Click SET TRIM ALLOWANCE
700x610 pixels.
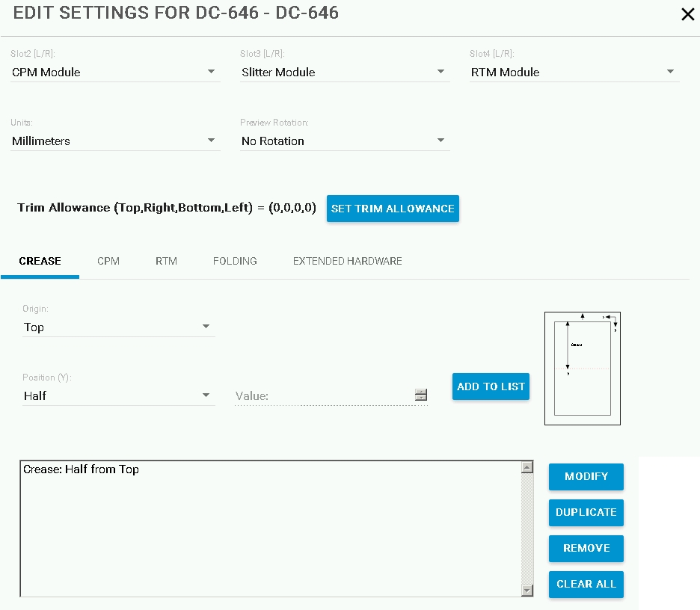pyautogui.click(x=393, y=209)
